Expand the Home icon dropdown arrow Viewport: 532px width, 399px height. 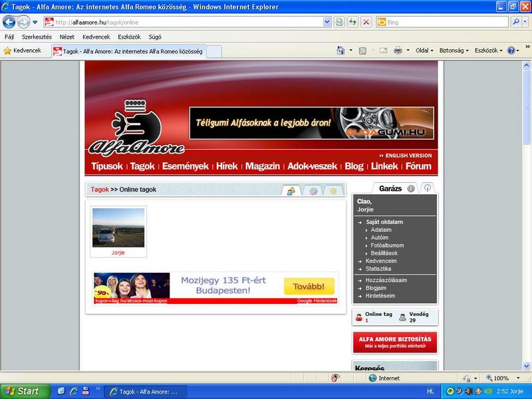tap(351, 51)
